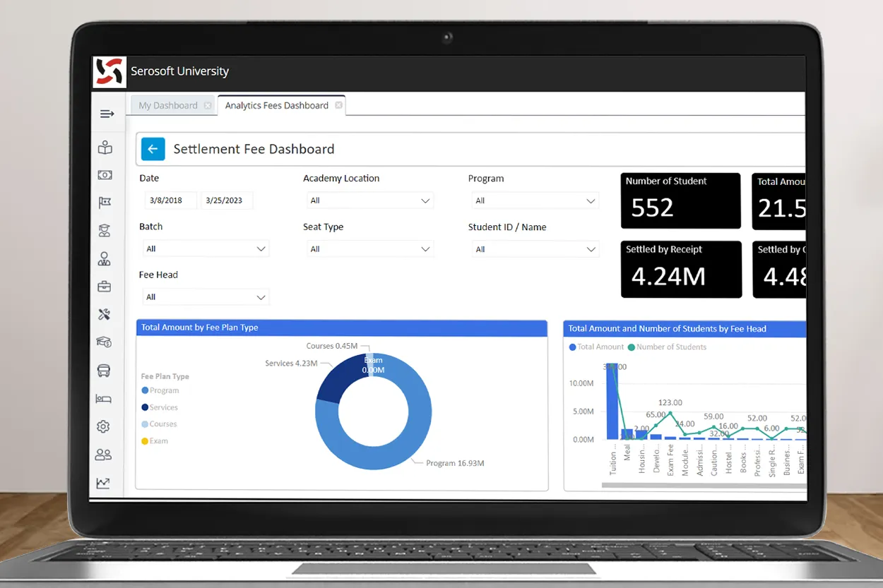Open the money bill icon in sidebar
The width and height of the screenshot is (883, 588).
tap(105, 175)
